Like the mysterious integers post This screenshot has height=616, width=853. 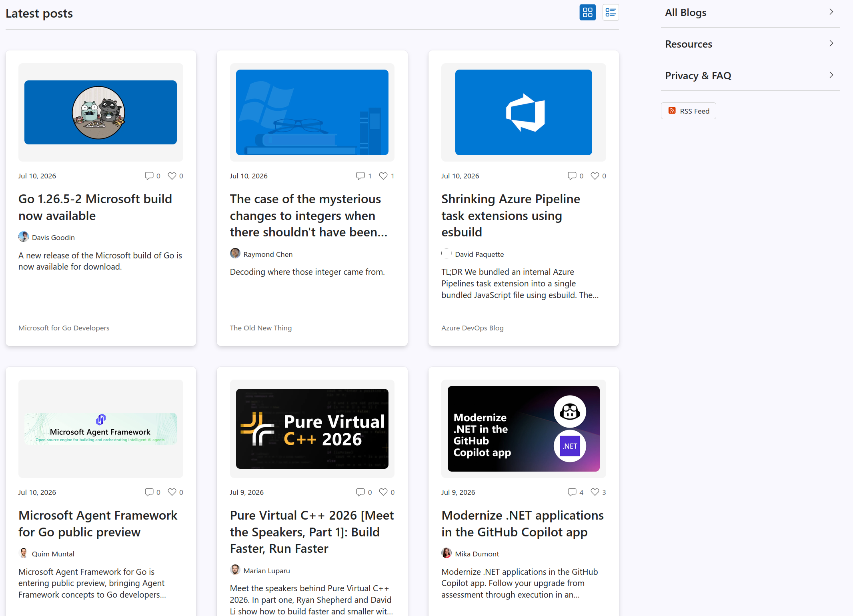pyautogui.click(x=383, y=176)
